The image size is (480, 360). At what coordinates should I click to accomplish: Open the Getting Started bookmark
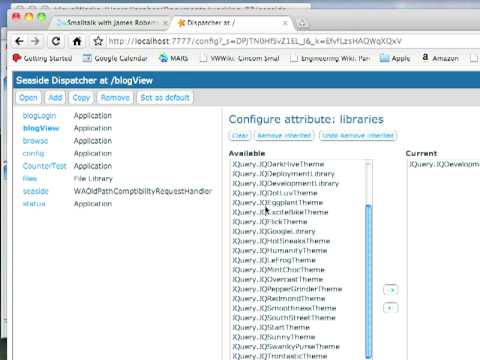42,58
